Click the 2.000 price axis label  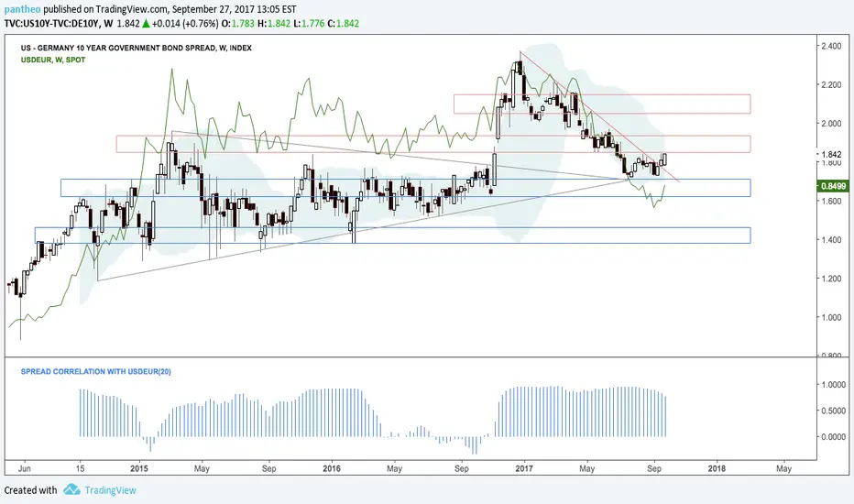832,124
